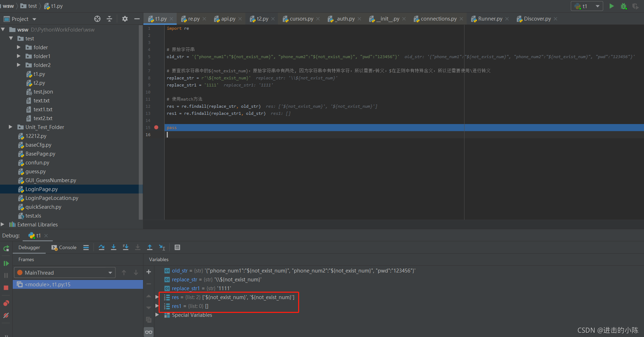Open the t1 run configuration dropdown

(587, 6)
